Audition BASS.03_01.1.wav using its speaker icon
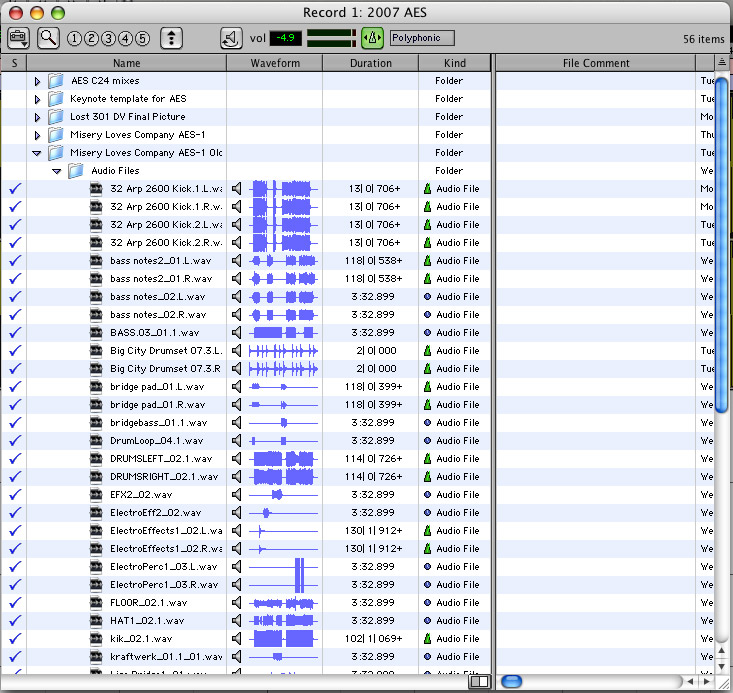Screen dimensions: 733x693 [237, 333]
